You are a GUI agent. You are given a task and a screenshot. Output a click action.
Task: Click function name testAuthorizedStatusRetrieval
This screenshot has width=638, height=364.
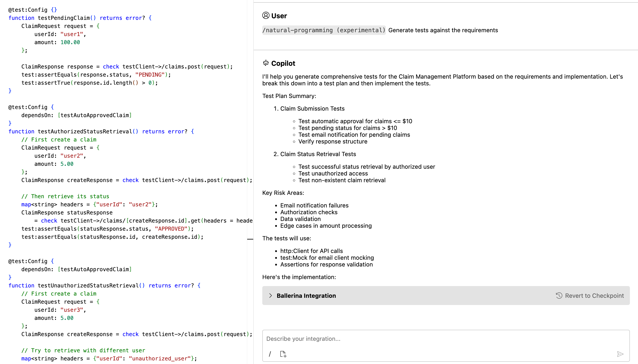coord(85,132)
